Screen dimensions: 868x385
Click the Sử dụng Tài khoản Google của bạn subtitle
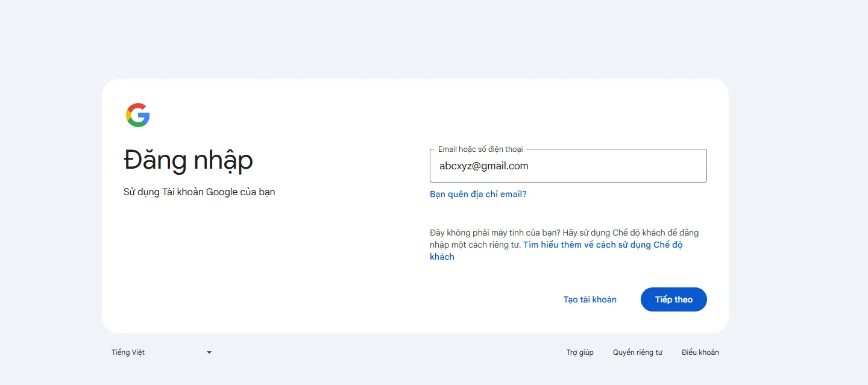click(x=199, y=192)
